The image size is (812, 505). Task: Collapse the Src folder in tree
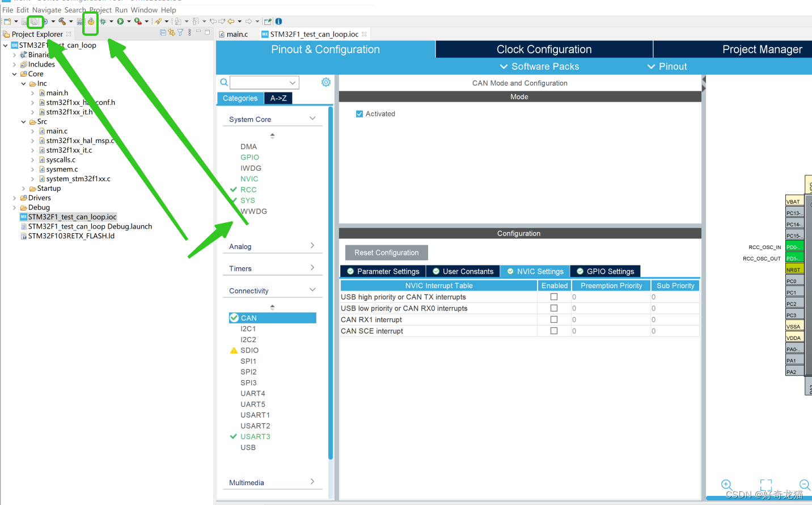pyautogui.click(x=23, y=122)
